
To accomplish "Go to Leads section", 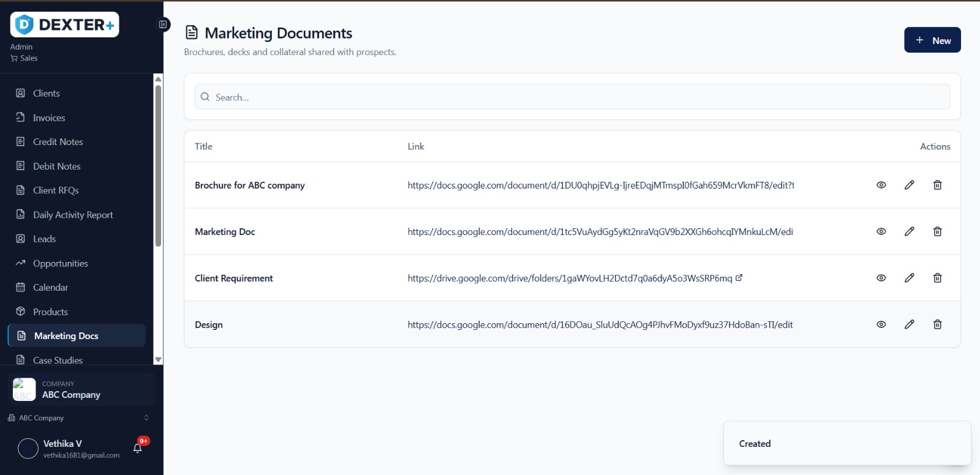I will [77, 239].
